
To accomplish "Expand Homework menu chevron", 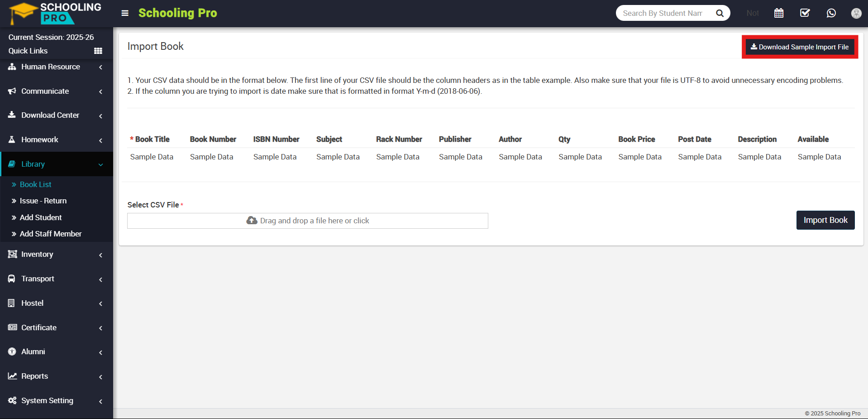I will [x=100, y=140].
